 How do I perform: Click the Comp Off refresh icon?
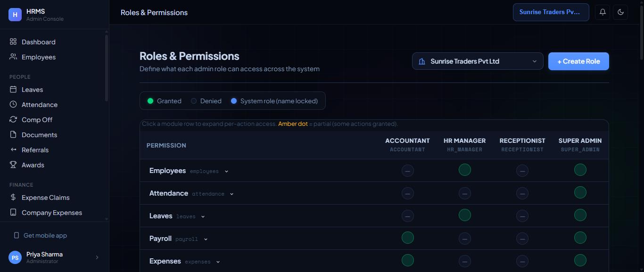13,120
